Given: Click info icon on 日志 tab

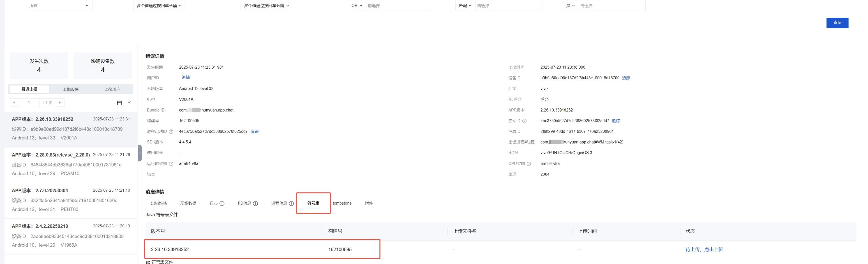Looking at the screenshot, I should point(222,203).
